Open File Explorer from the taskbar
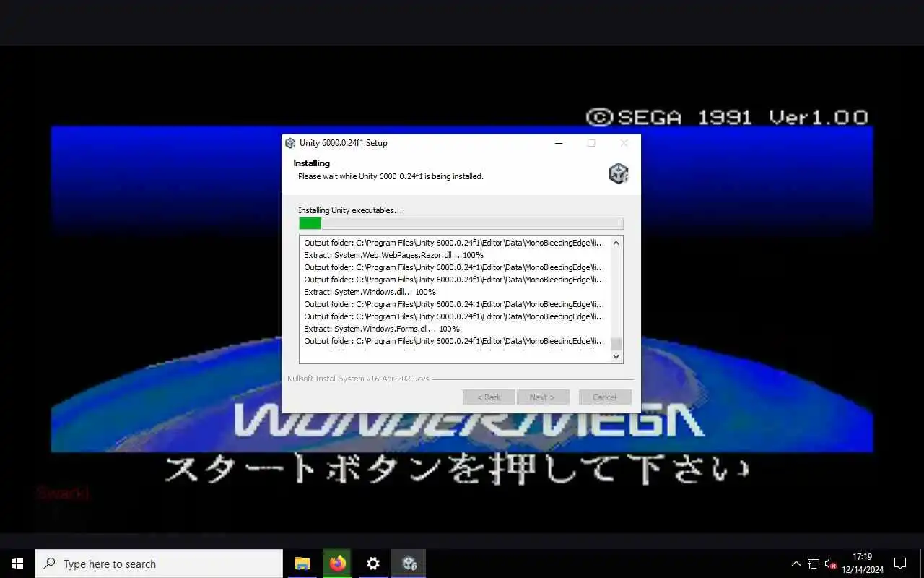 click(302, 564)
